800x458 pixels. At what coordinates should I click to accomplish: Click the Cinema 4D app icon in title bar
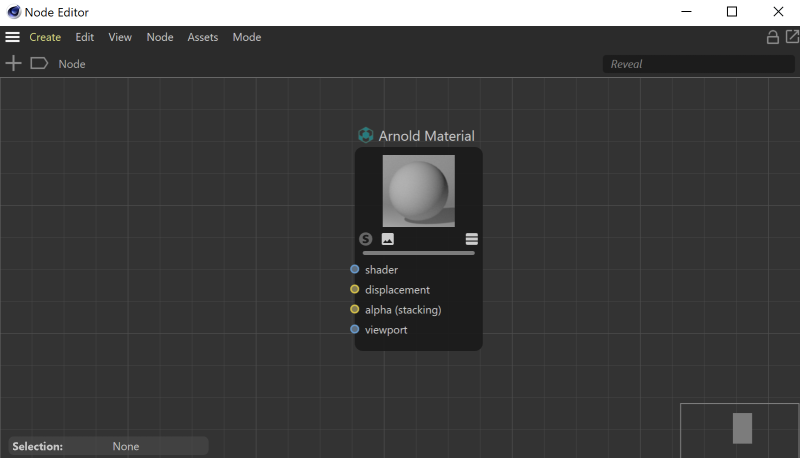(x=14, y=12)
